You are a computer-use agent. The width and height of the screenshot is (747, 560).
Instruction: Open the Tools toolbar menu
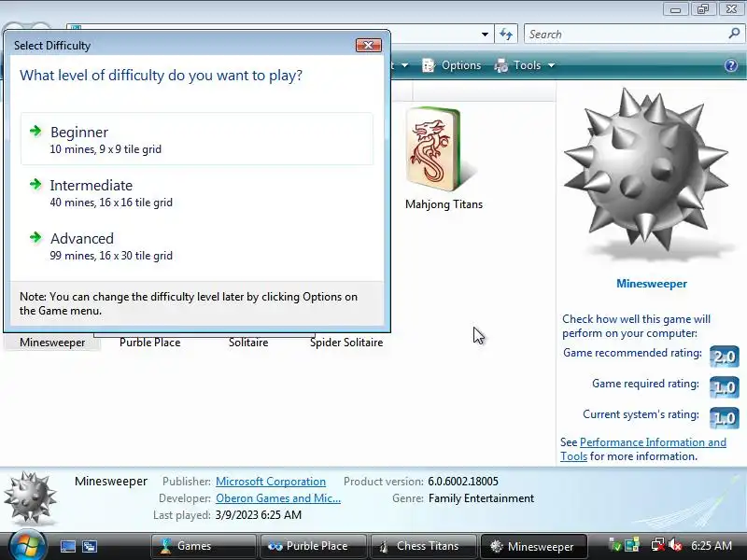[x=525, y=65]
